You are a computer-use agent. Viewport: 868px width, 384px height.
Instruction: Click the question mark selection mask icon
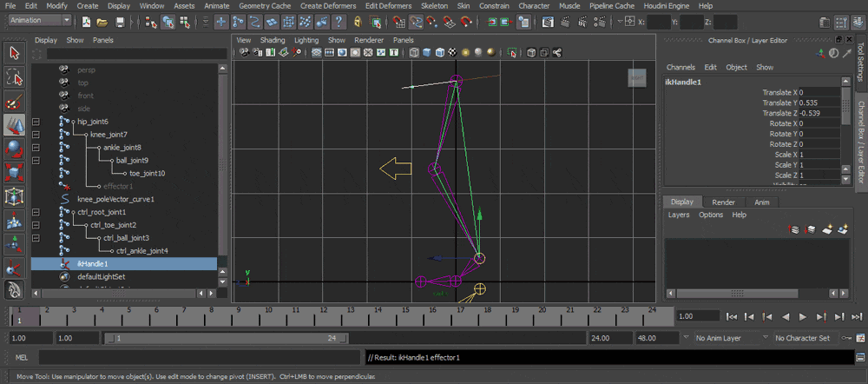339,23
